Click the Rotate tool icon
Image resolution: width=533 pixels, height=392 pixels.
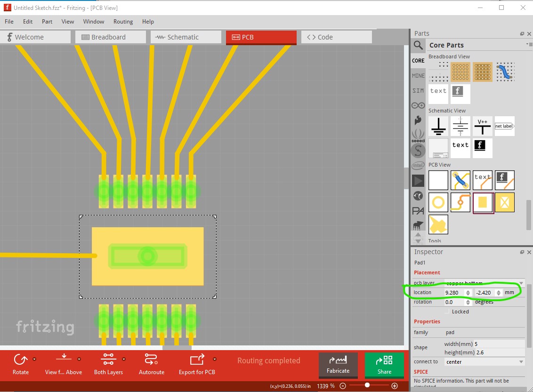(20, 360)
